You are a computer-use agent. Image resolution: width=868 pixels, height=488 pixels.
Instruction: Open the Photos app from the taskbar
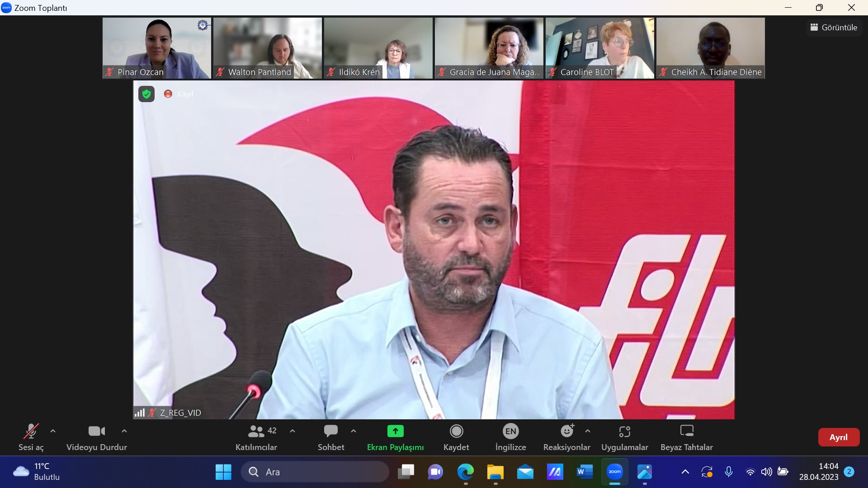pos(645,472)
